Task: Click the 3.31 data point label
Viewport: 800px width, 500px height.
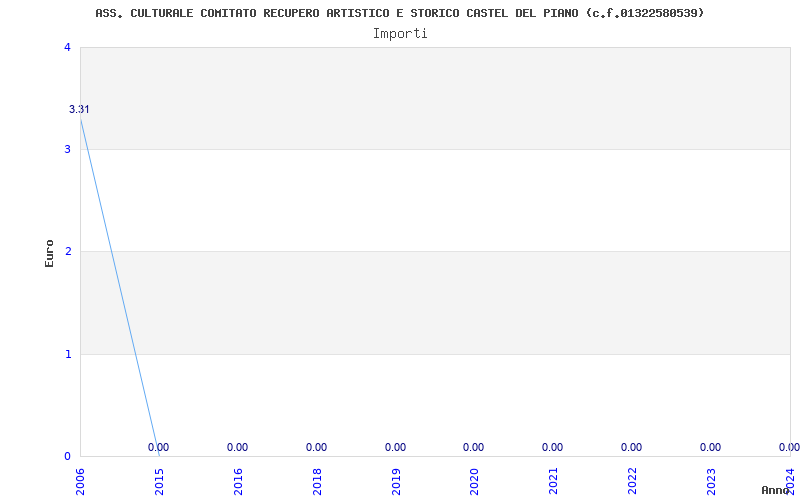Action: pos(79,109)
